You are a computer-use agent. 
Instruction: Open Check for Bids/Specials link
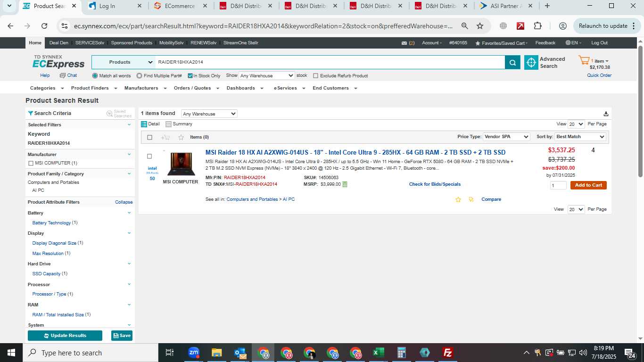click(x=435, y=184)
